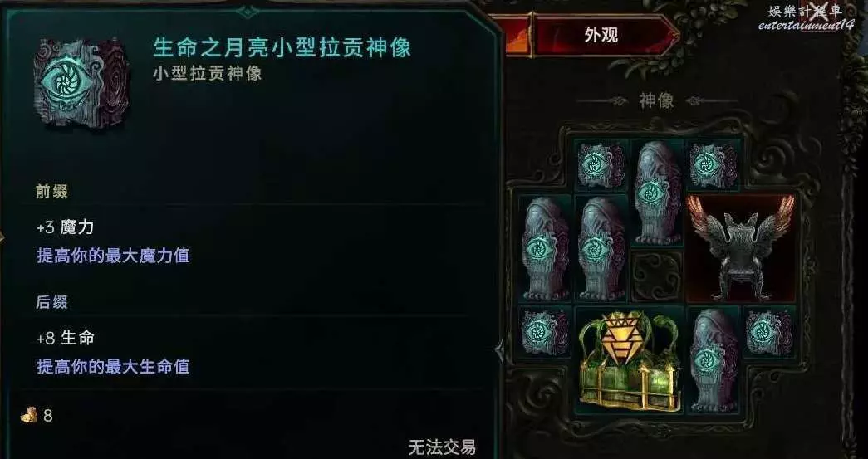The width and height of the screenshot is (868, 459).
Task: Select the winged statue idol
Action: 741,247
